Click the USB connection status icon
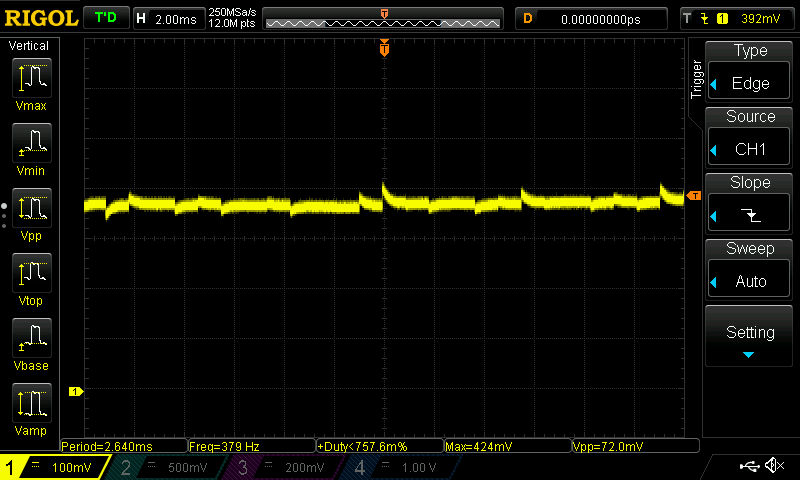This screenshot has height=480, width=800. 749,466
